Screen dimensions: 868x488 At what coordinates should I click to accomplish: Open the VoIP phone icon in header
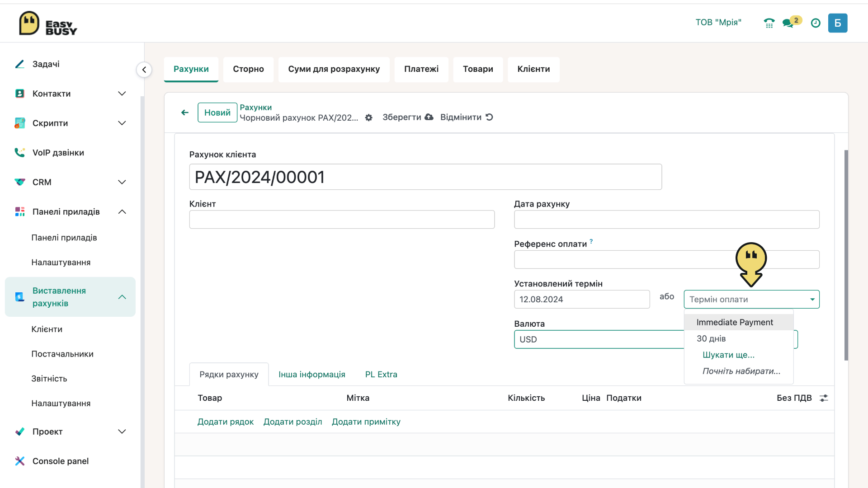click(769, 23)
